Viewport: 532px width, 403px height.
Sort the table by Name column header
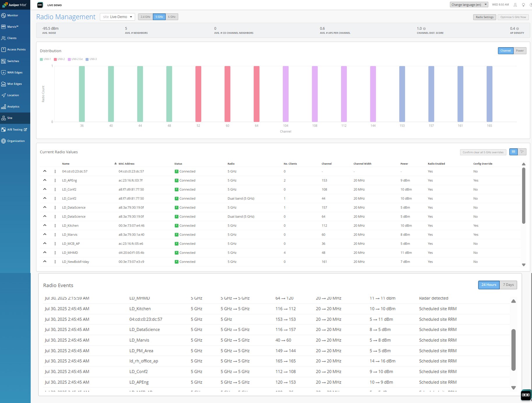[66, 164]
